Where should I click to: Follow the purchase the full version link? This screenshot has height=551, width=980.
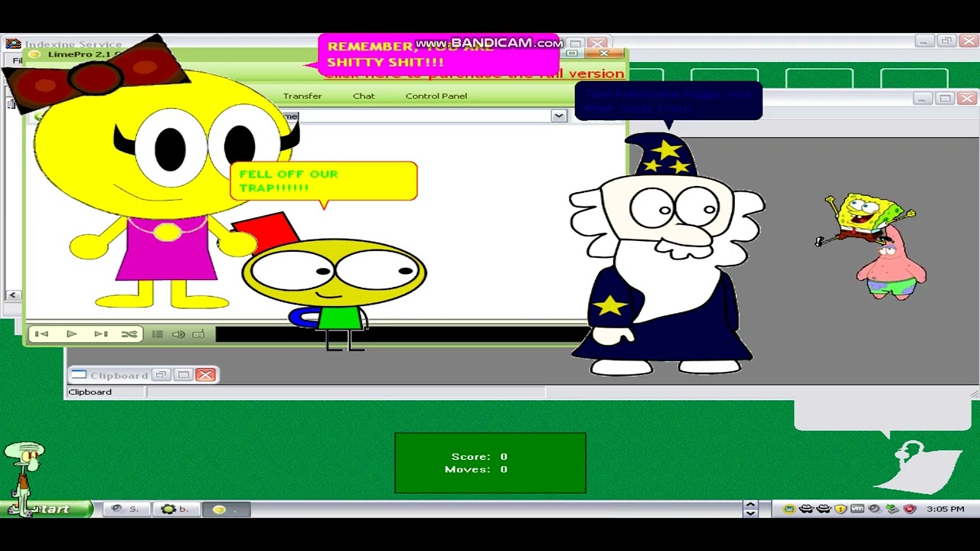click(473, 73)
